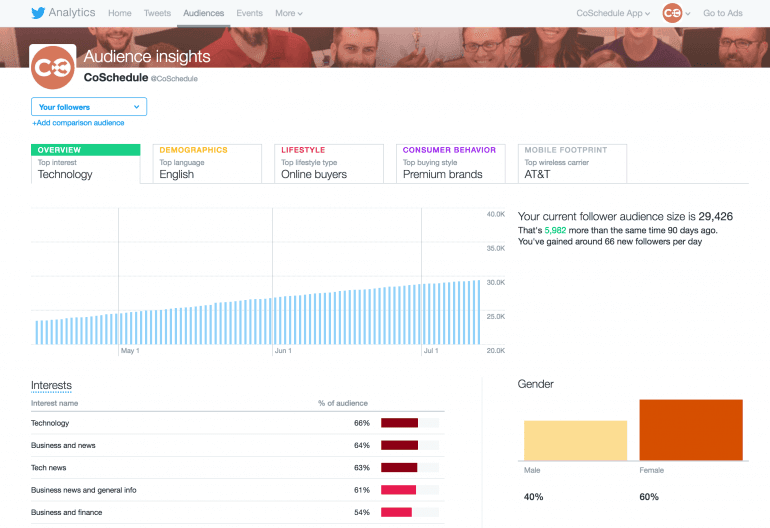This screenshot has height=528, width=770.
Task: Click the Business and news interest row
Action: [x=238, y=445]
